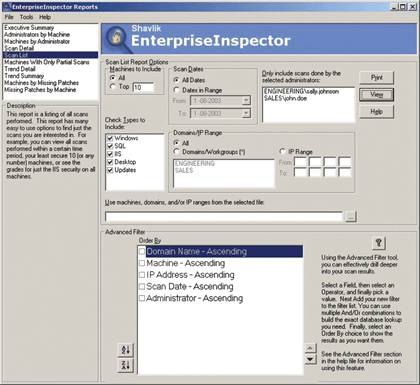Click the browse ellipsis button for file
Screen dimensions: 420x385
coord(350,216)
